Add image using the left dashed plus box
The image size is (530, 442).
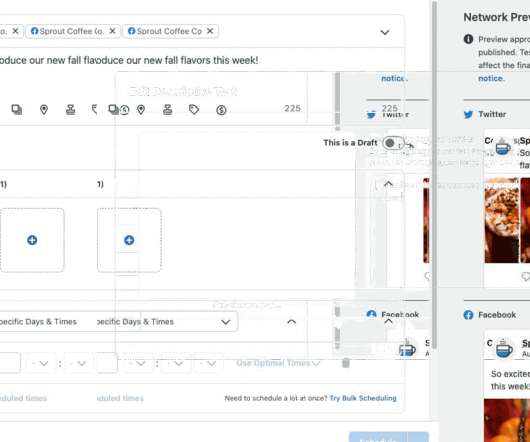32,240
